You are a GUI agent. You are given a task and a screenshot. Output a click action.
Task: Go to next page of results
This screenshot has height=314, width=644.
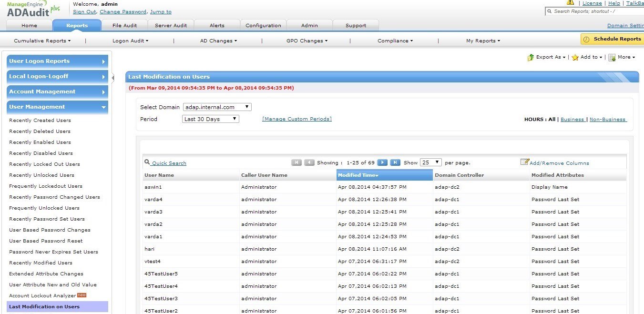click(x=382, y=162)
